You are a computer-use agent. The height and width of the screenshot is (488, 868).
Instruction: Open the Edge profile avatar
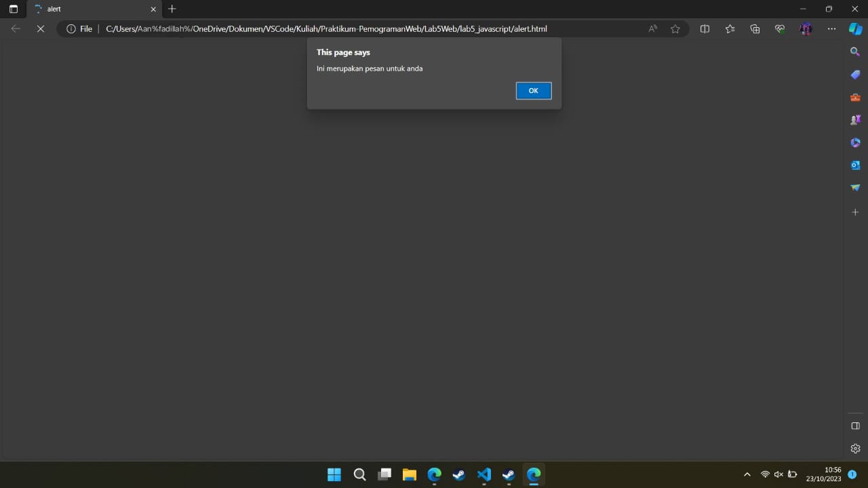pyautogui.click(x=806, y=28)
